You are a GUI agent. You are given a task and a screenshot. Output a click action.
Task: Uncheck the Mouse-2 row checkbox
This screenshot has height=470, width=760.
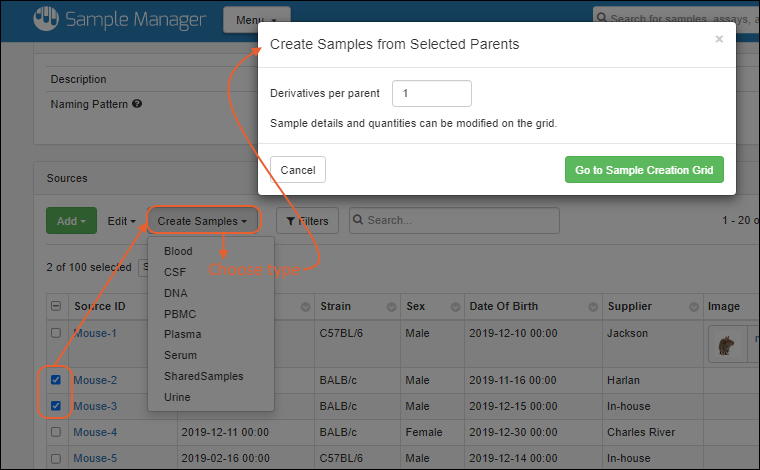point(56,380)
